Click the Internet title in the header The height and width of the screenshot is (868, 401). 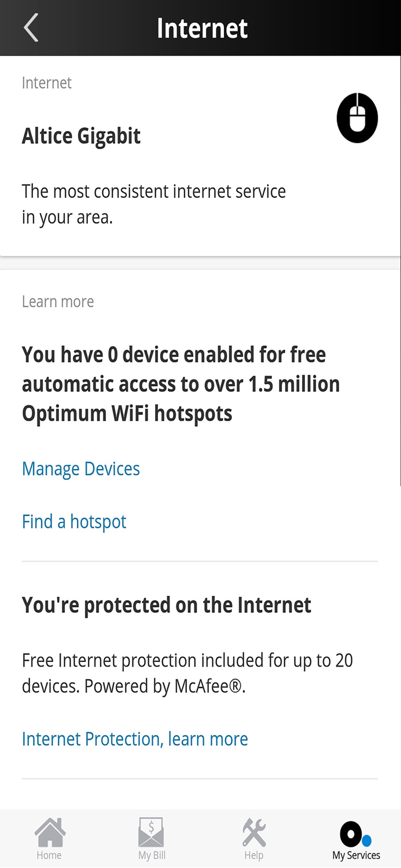point(201,27)
